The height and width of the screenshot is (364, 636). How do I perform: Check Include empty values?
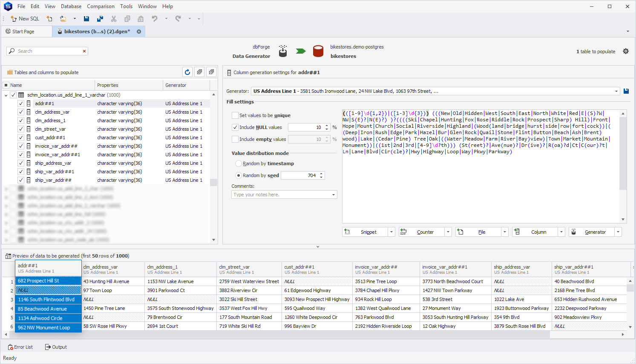tap(235, 139)
